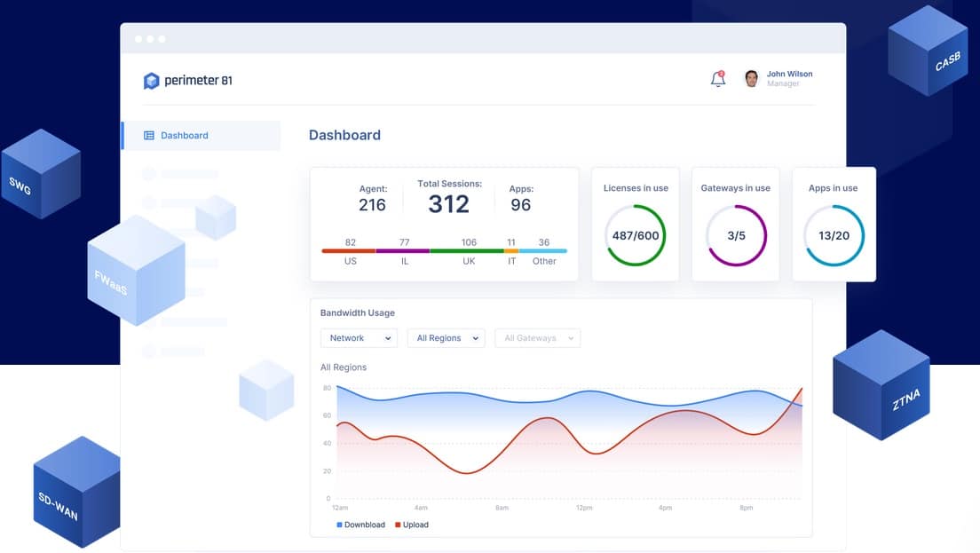This screenshot has width=980, height=553.
Task: Click the perimeter 81 brand name
Action: click(198, 81)
